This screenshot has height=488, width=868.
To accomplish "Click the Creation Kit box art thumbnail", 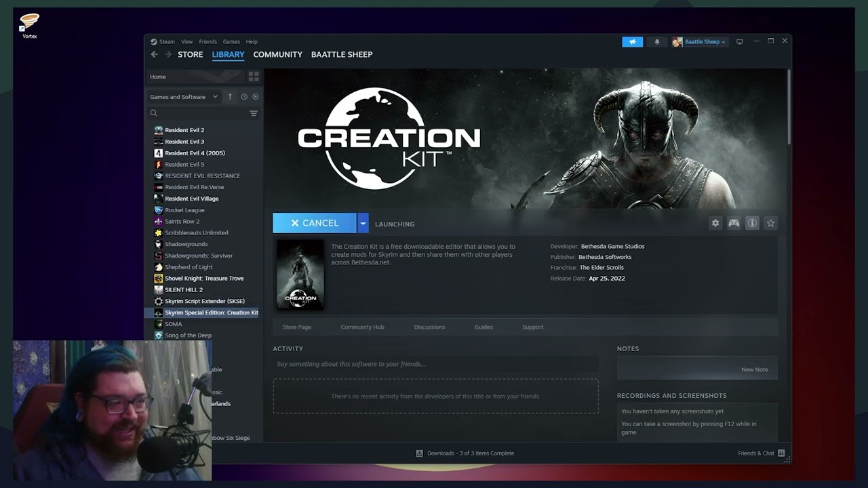I will (300, 274).
